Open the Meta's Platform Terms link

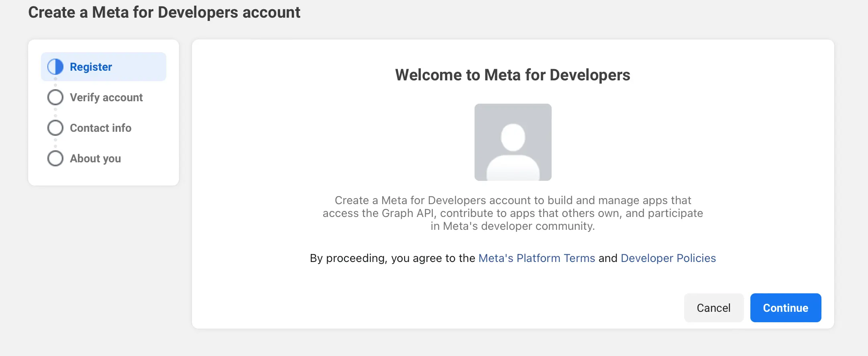pyautogui.click(x=536, y=258)
